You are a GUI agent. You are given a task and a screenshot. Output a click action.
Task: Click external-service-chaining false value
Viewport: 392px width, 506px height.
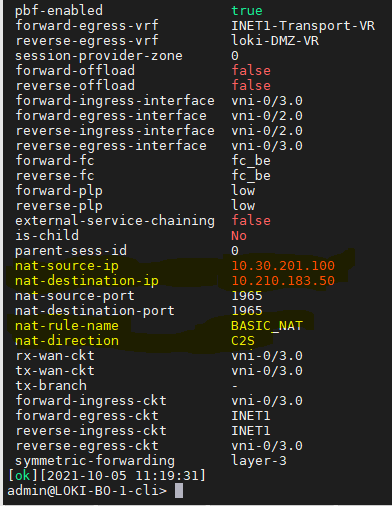tap(251, 221)
